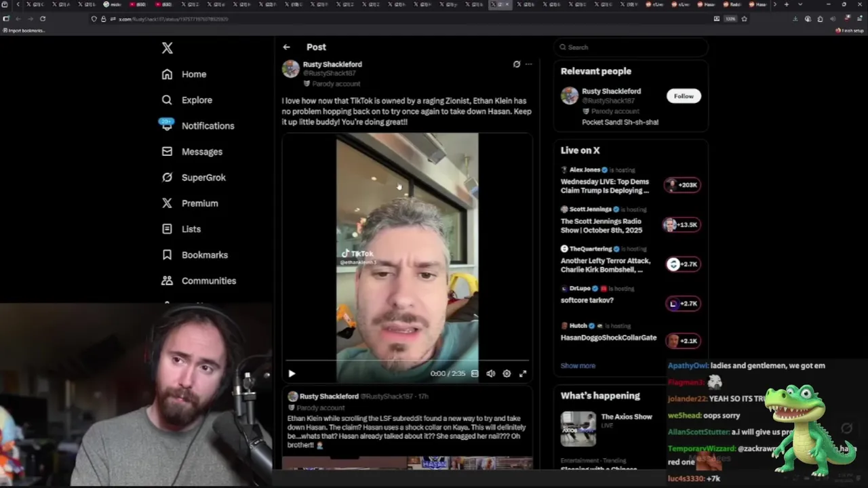The image size is (868, 488).
Task: Open the Bookmarks sidebar item
Action: (x=194, y=255)
